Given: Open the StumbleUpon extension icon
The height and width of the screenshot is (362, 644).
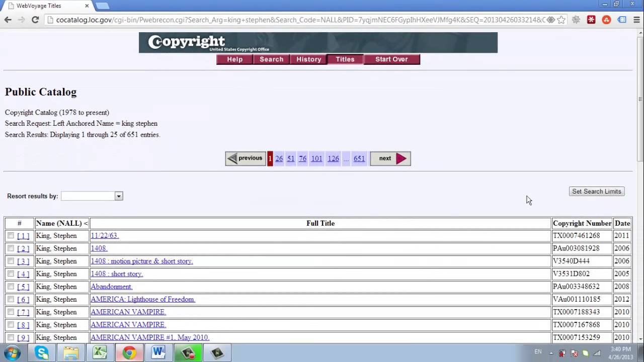Looking at the screenshot, I should click(x=606, y=20).
